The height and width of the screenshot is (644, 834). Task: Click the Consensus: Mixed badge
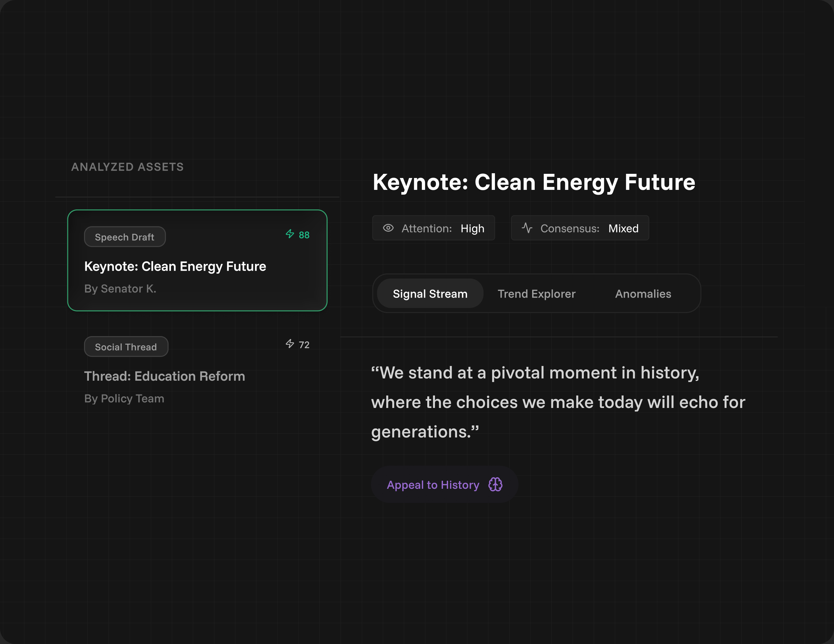point(580,228)
